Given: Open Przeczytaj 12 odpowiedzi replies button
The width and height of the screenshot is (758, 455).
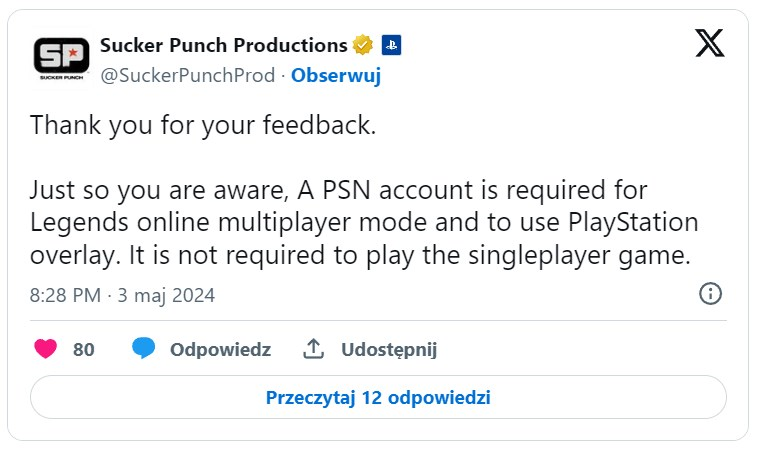Looking at the screenshot, I should [378, 397].
